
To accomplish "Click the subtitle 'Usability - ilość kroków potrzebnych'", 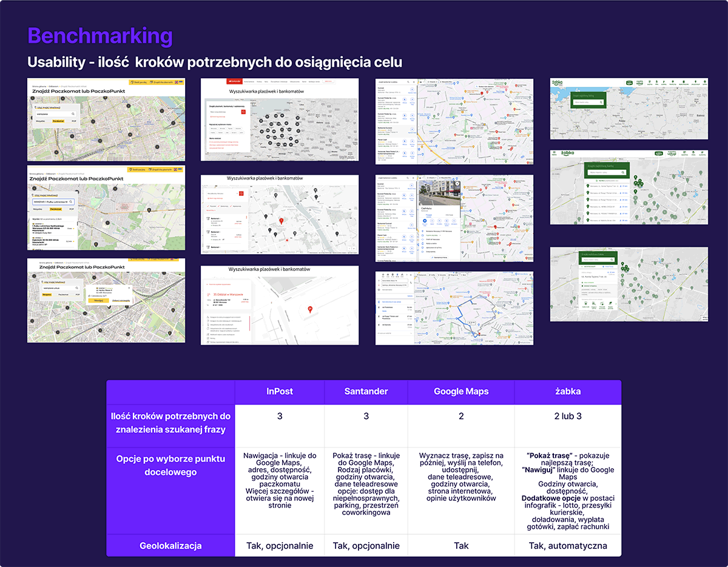I will pos(215,62).
